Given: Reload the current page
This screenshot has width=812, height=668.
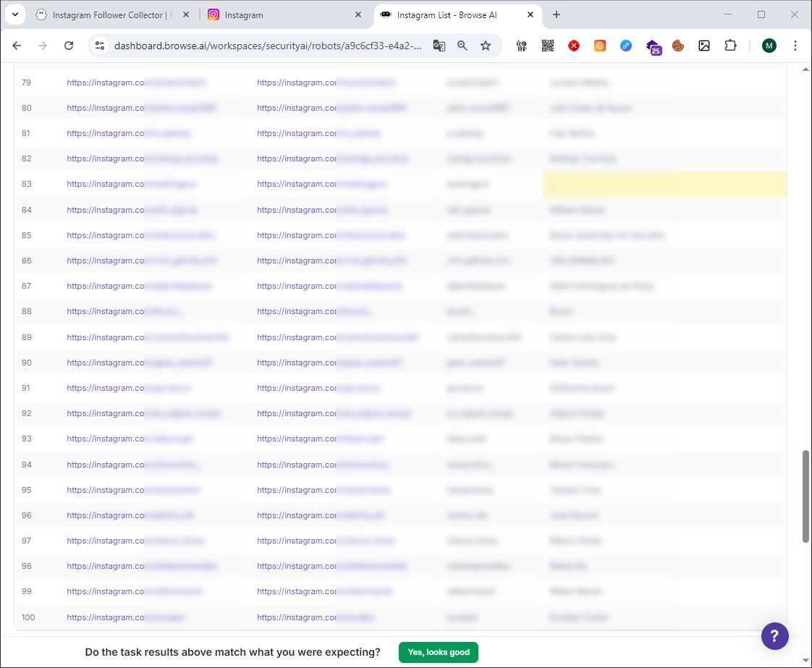Looking at the screenshot, I should 69,46.
